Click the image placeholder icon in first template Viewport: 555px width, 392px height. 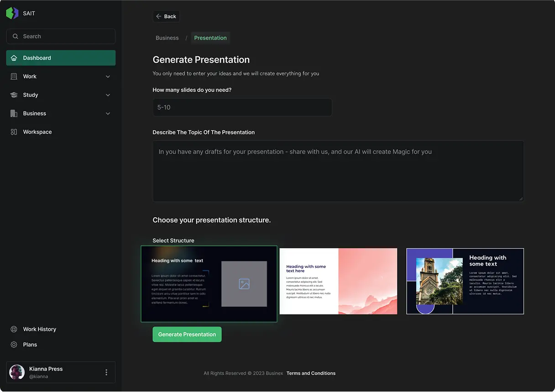pyautogui.click(x=244, y=284)
